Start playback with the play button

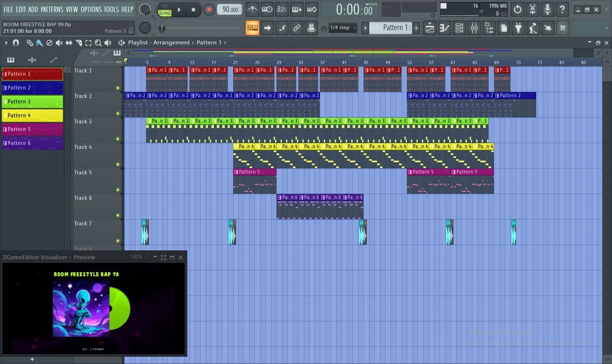(x=179, y=9)
